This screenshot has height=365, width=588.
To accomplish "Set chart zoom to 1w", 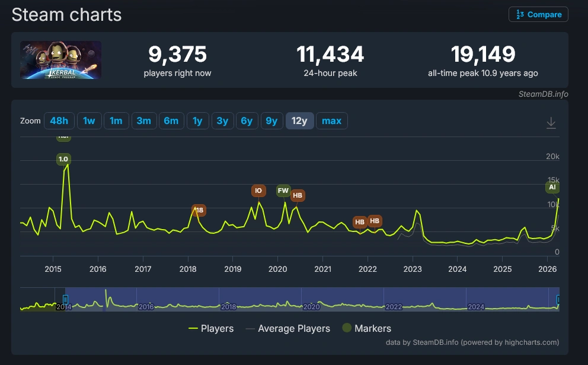I will 89,121.
